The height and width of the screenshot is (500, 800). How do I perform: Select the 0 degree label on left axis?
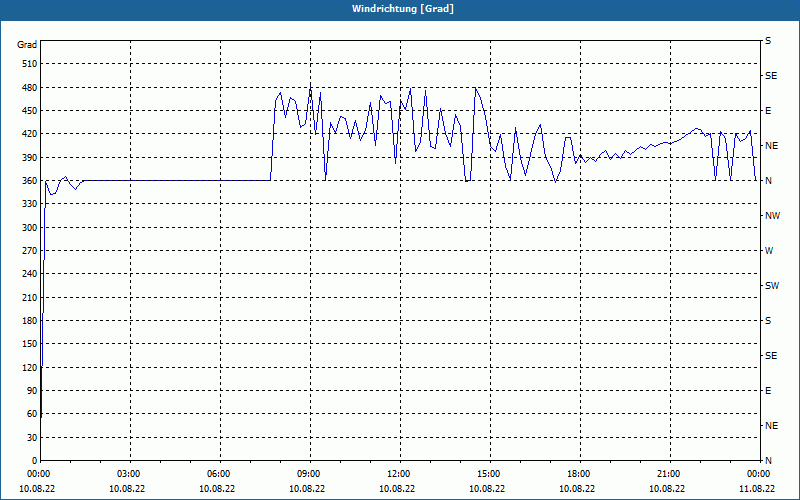pyautogui.click(x=34, y=461)
